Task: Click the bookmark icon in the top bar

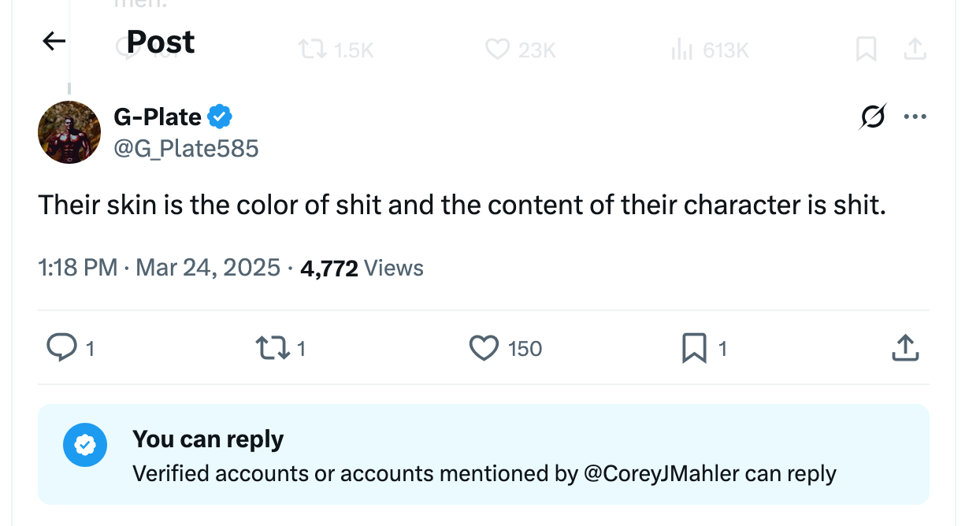Action: (866, 50)
